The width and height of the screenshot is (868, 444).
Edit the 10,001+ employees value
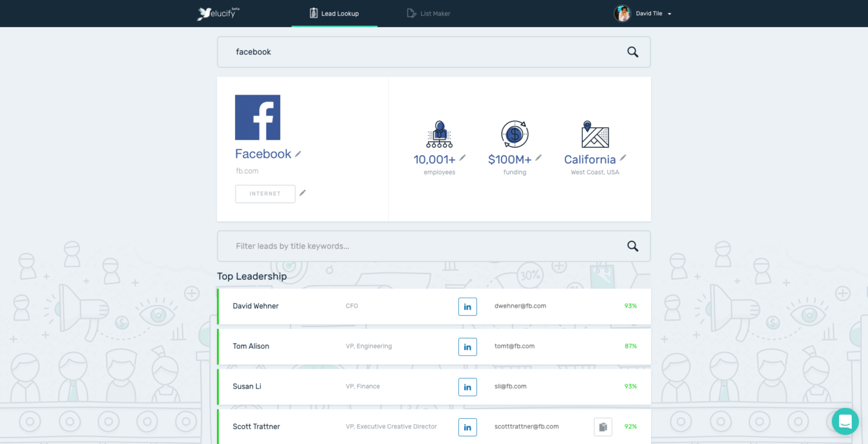[462, 158]
